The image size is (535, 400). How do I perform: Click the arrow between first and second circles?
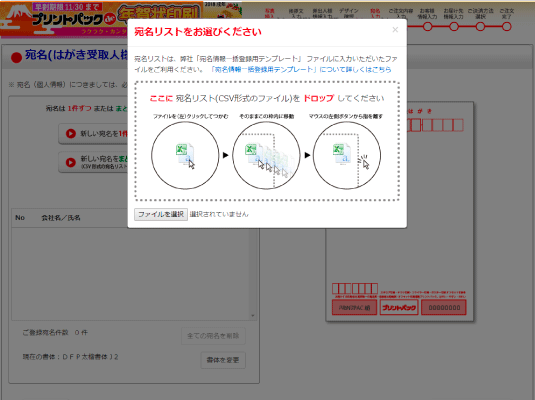[x=226, y=155]
